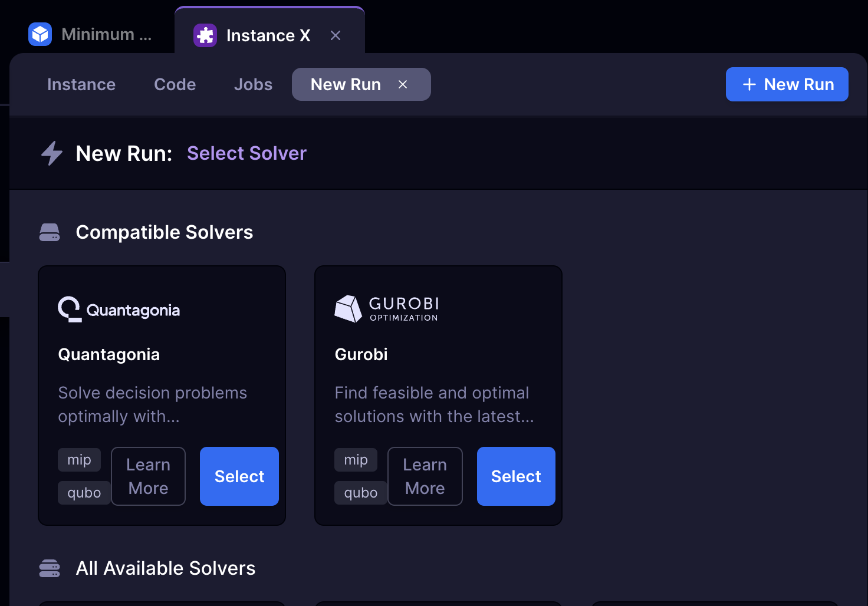Click the Gurobi Optimization logo
The image size is (868, 606).
386,308
